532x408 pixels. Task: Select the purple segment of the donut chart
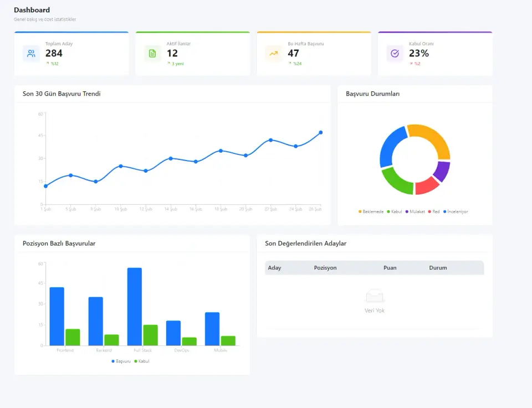coord(442,171)
